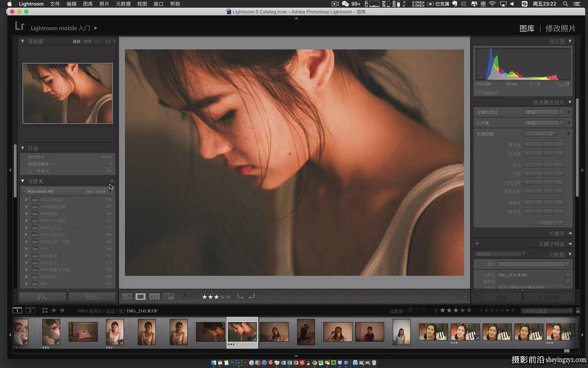Open the 元数据 menu in menu bar
Viewport: 588px width, 368px height.
point(123,4)
